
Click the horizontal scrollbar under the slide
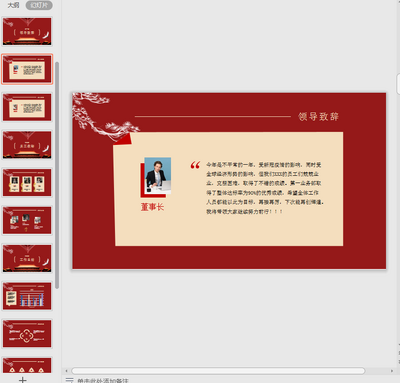point(218,371)
